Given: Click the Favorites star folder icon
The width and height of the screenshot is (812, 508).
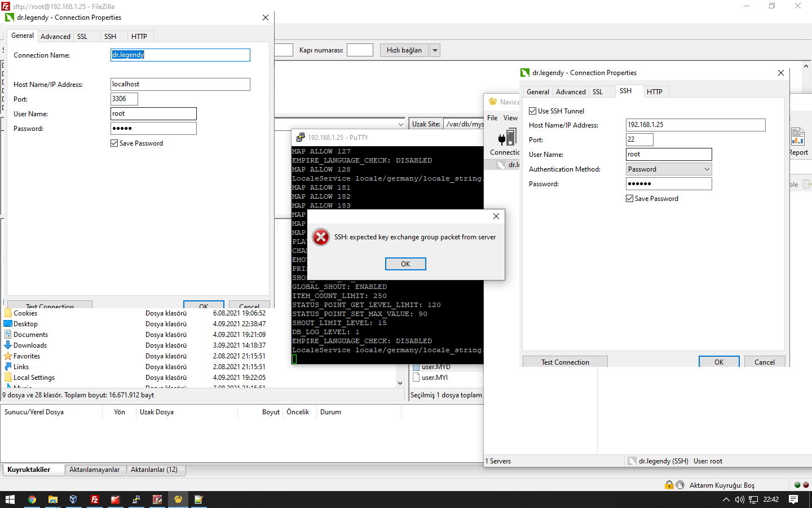Looking at the screenshot, I should (x=8, y=356).
